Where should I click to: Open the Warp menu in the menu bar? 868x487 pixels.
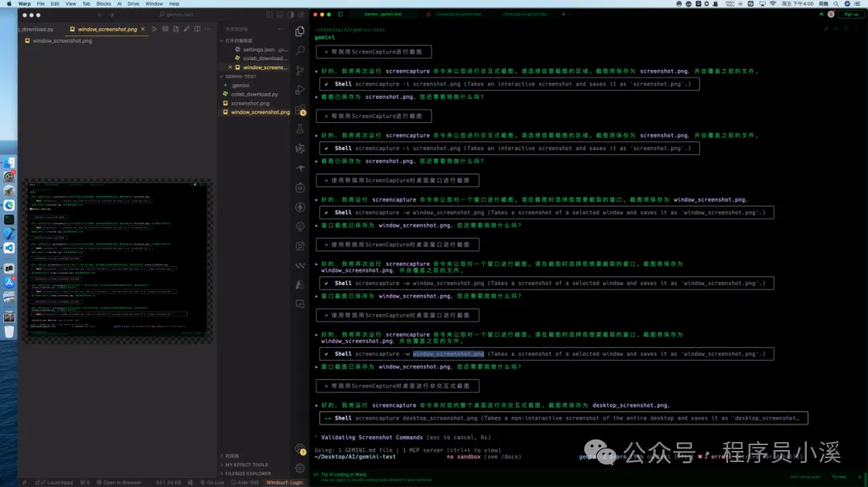click(x=24, y=4)
